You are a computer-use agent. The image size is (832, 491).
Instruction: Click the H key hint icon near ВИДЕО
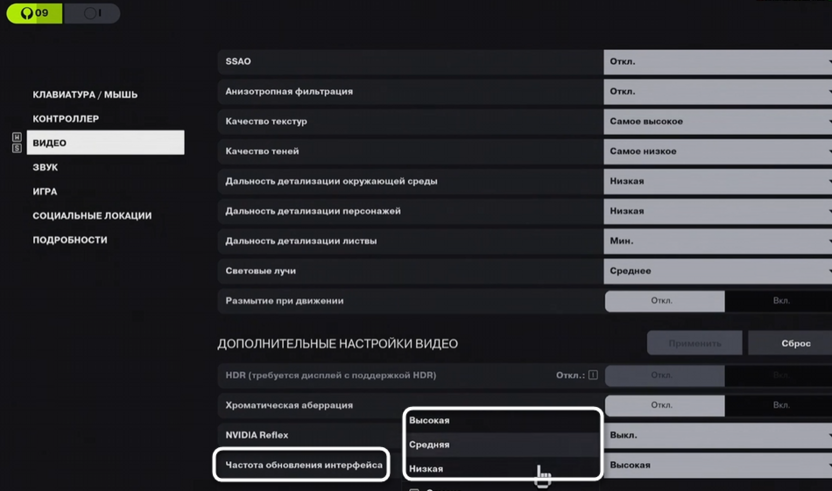17,137
